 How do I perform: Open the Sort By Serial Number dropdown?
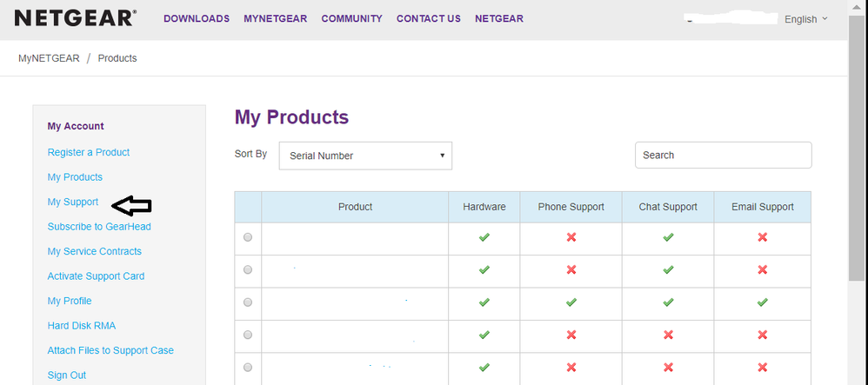pyautogui.click(x=365, y=156)
